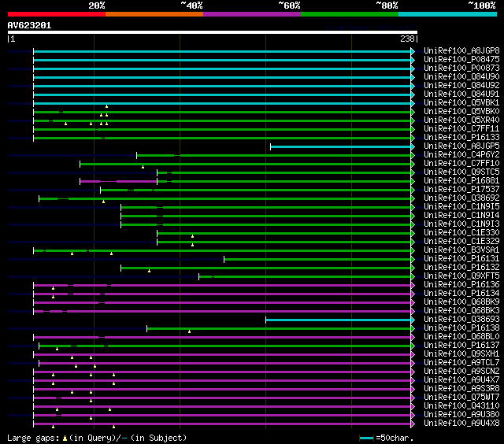Click the UniRef100_B3VSA1 label

coord(461,250)
